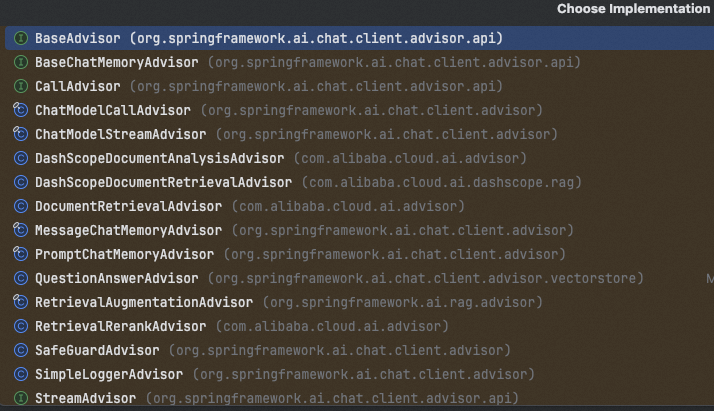The height and width of the screenshot is (411, 714).
Task: Go to QuestionAnswerAdvisor implementation
Action: (x=116, y=278)
